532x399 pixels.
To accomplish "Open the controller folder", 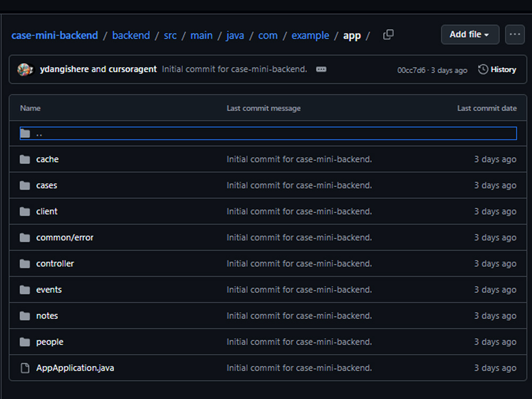I will (55, 264).
